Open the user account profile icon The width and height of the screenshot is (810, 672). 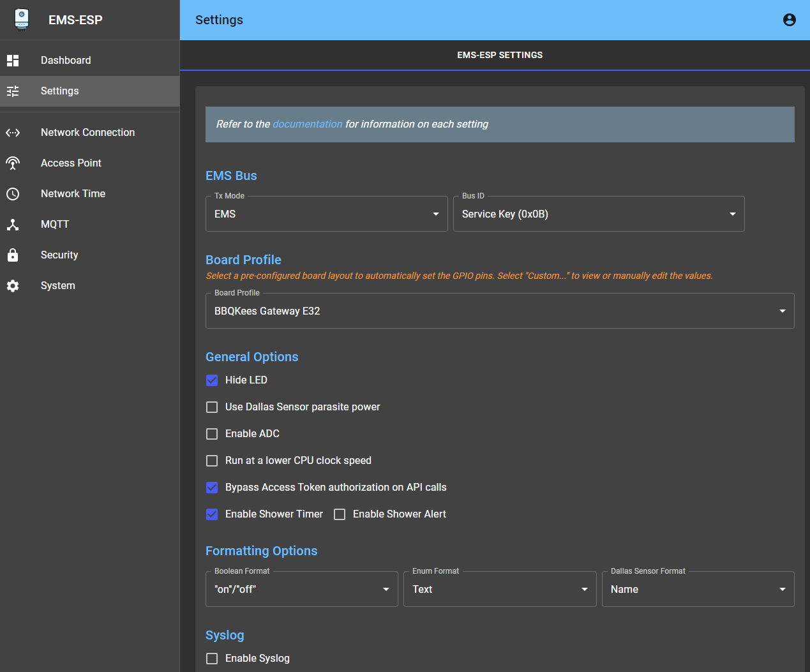pos(789,20)
